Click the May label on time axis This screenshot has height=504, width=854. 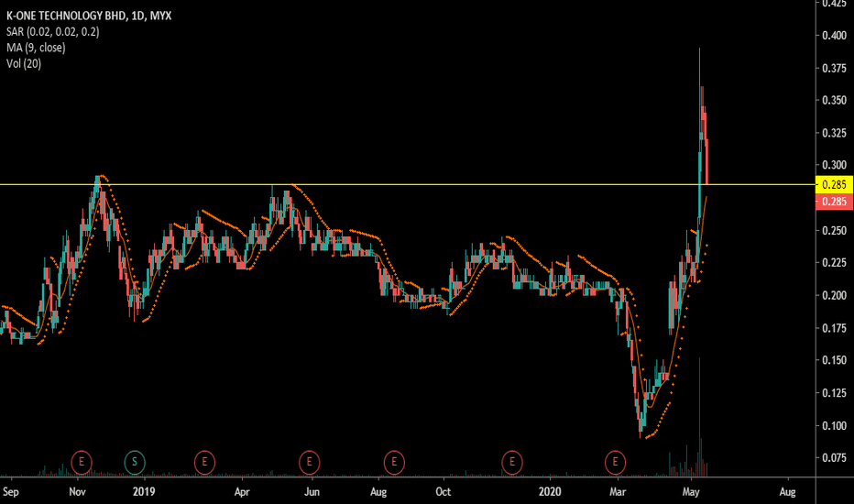tap(691, 492)
